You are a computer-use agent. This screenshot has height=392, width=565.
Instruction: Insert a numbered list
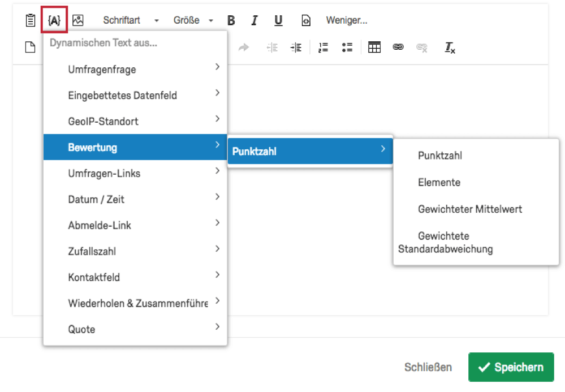pyautogui.click(x=323, y=47)
